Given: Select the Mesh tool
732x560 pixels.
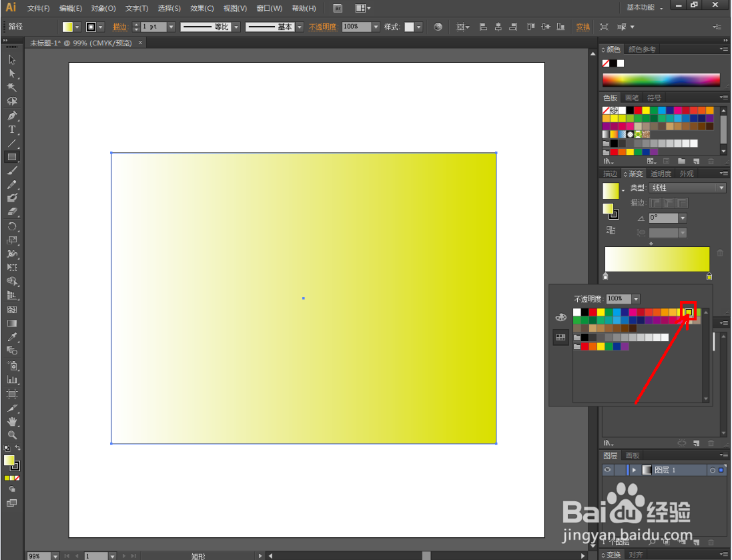Looking at the screenshot, I should (12, 310).
